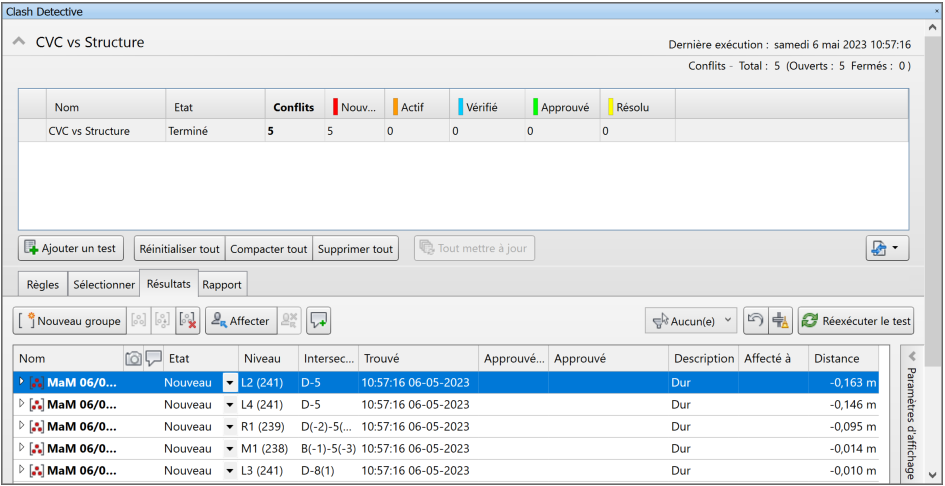
Task: Click the orange Actif status color swatch
Action: coord(395,107)
